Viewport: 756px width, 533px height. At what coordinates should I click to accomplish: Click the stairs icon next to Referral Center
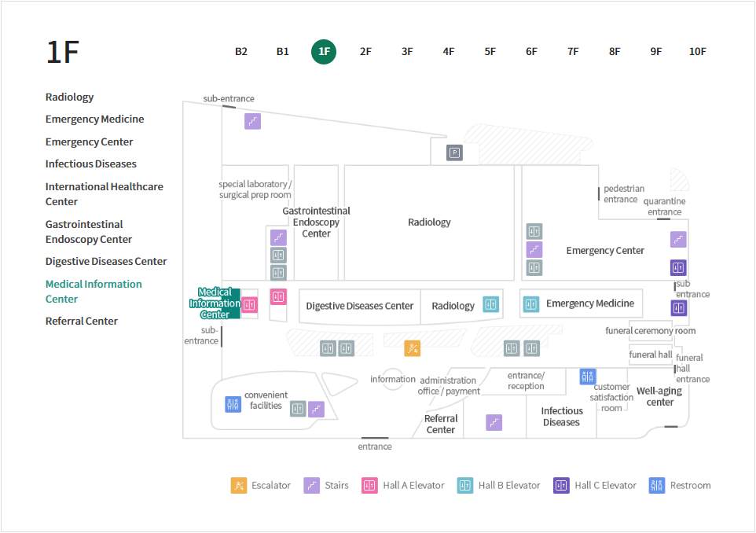pos(494,423)
